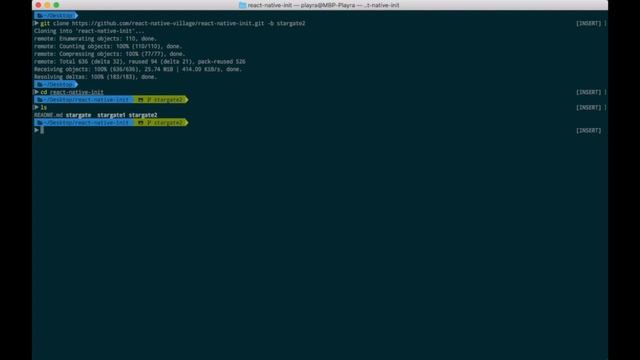Click the ~/Desktop prompt segment above cd command
The height and width of the screenshot is (360, 640).
(x=56, y=84)
